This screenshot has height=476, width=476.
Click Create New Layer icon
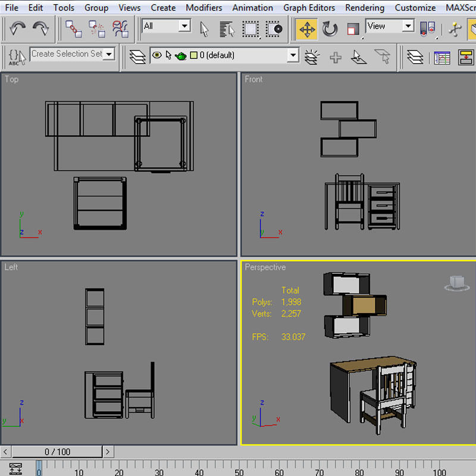click(312, 57)
